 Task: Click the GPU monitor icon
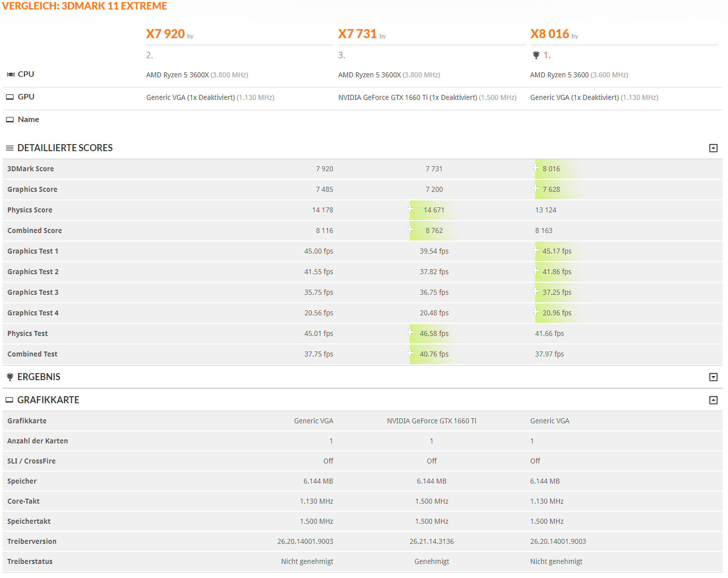pos(10,97)
